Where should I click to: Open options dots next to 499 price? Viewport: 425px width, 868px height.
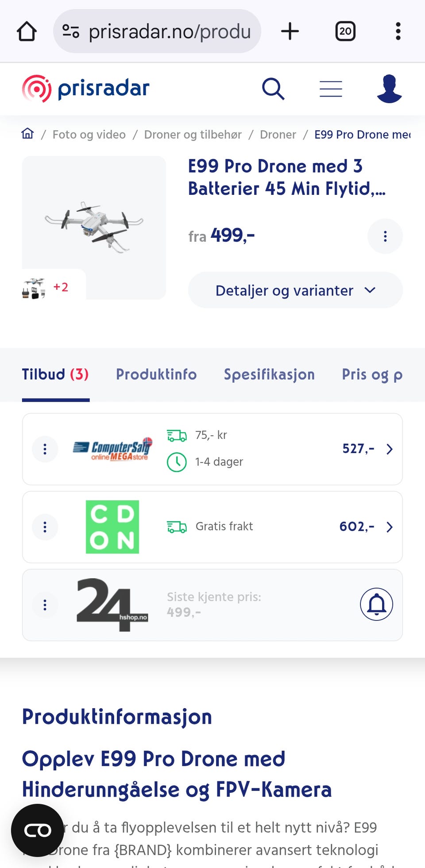[385, 236]
